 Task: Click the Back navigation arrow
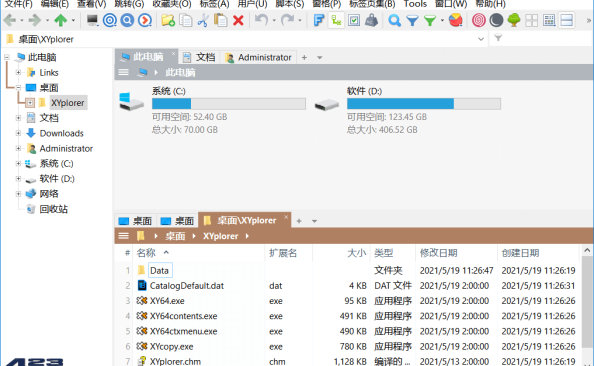point(10,20)
